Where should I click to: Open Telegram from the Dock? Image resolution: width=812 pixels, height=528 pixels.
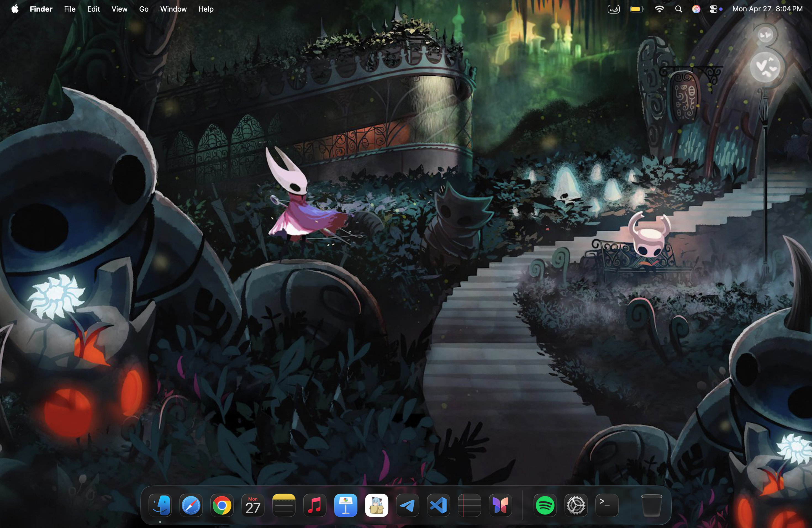pos(407,505)
